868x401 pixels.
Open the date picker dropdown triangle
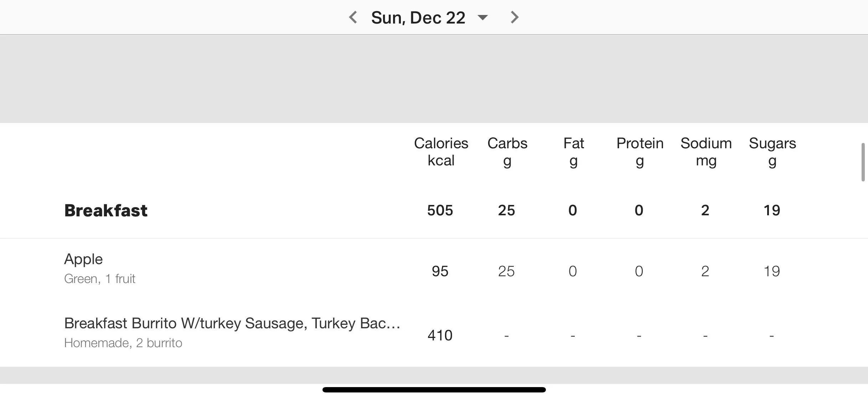point(482,17)
